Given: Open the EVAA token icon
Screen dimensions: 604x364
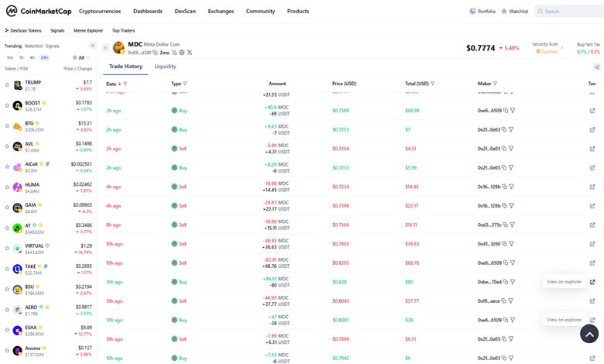Looking at the screenshot, I should point(17,330).
